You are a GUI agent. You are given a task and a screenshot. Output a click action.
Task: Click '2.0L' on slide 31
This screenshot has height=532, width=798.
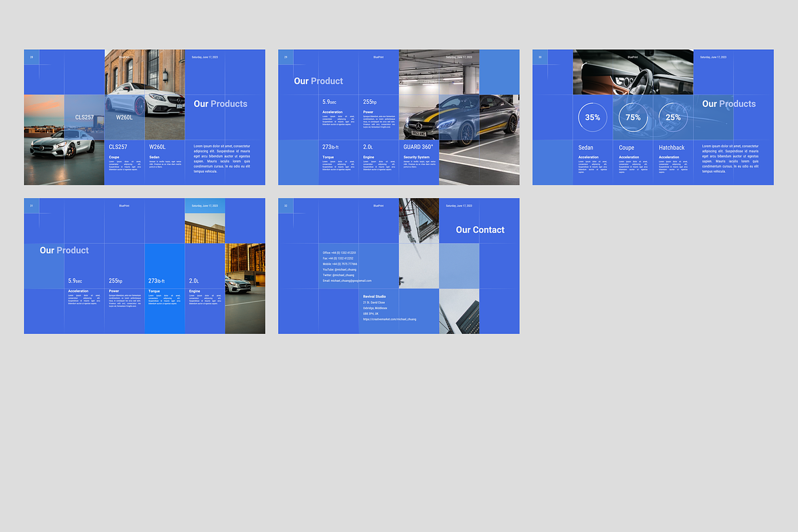coord(194,281)
